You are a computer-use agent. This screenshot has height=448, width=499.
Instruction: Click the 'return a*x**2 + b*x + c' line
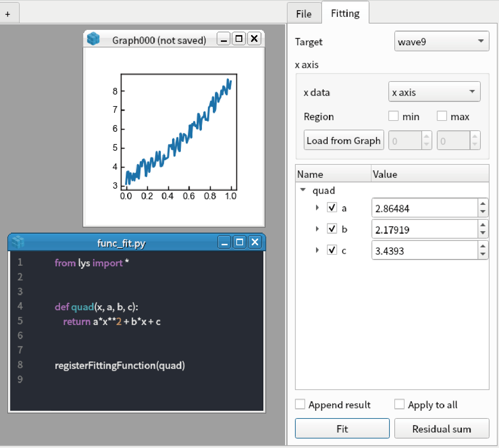pyautogui.click(x=112, y=322)
